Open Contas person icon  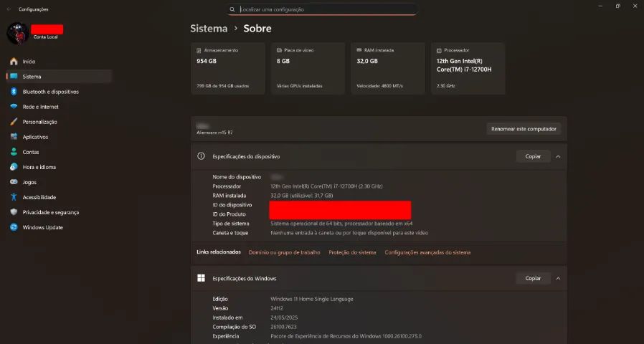coord(14,152)
